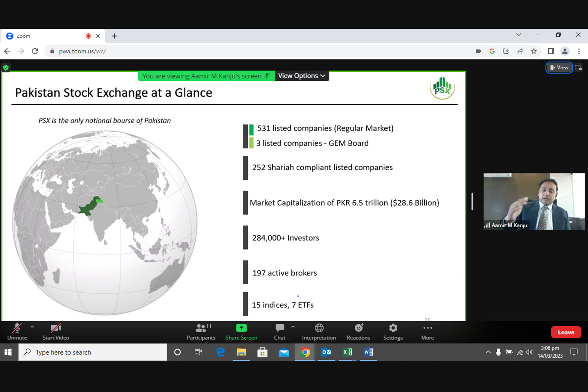Open Cortana circle icon
This screenshot has height=392, width=588.
tap(177, 352)
